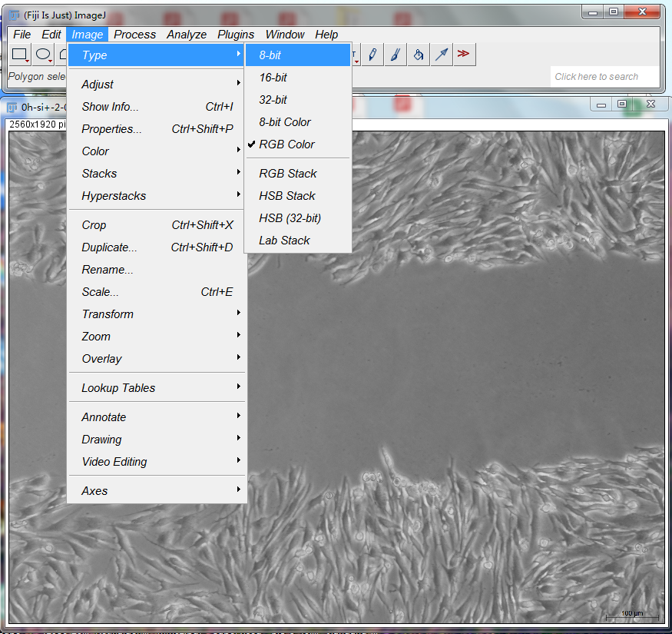The image size is (672, 634).
Task: Expand the Color submenu
Action: pyautogui.click(x=157, y=151)
